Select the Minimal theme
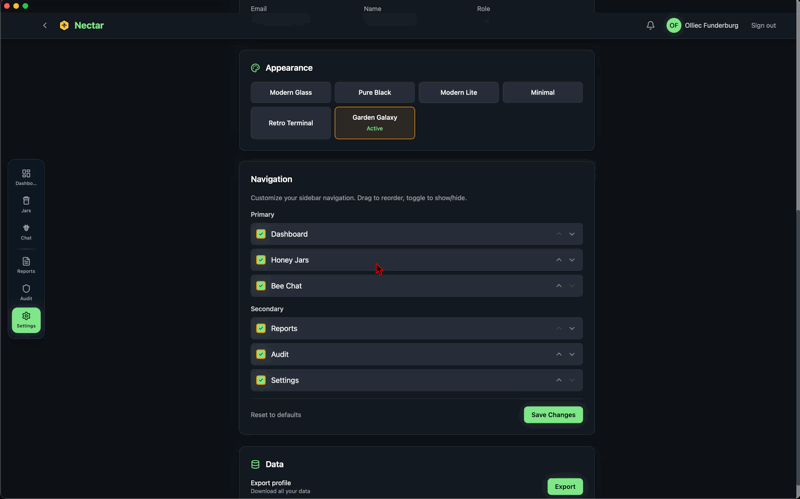800x499 pixels. [x=542, y=92]
